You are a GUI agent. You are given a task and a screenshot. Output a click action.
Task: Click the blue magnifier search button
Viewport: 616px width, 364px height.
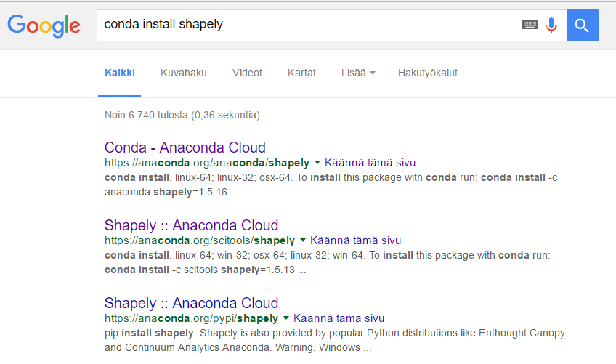[583, 25]
